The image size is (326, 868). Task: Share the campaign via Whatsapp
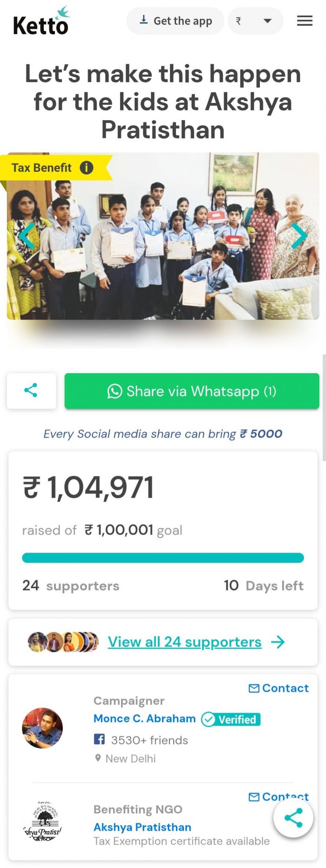click(191, 391)
